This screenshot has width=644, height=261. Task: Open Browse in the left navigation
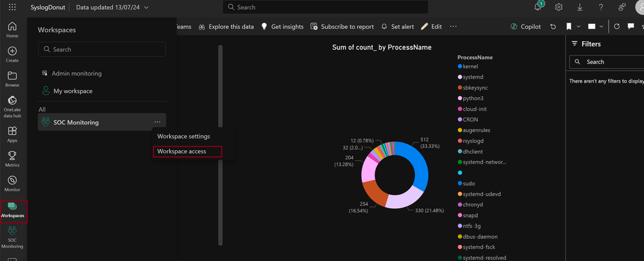(12, 79)
